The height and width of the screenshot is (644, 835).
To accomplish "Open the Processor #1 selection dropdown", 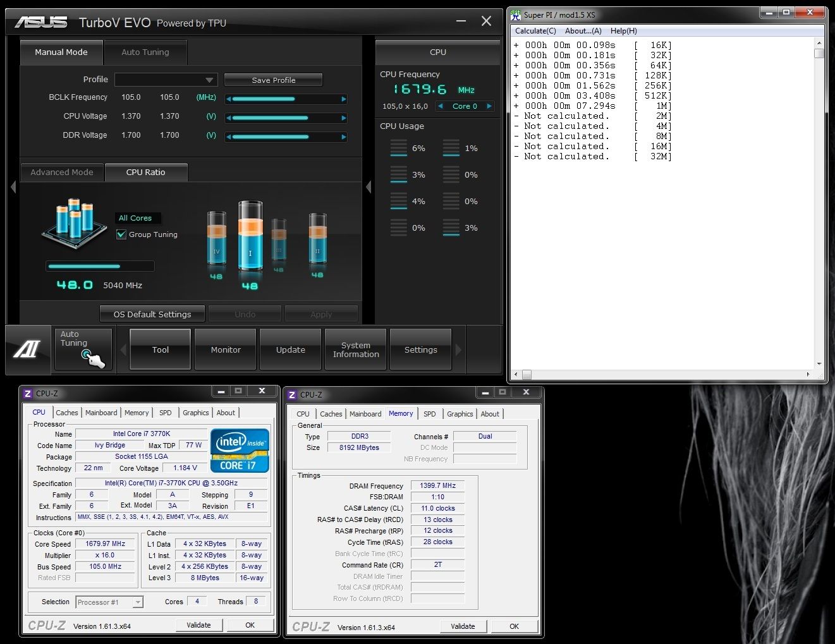I will click(x=109, y=602).
